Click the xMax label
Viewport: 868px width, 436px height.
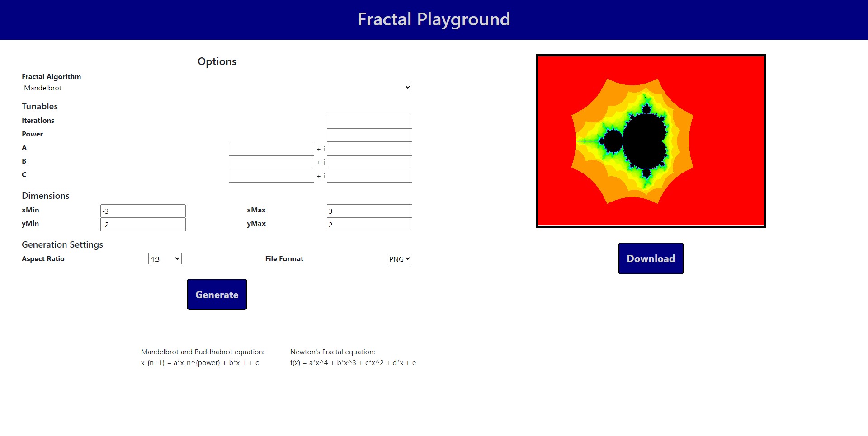(256, 210)
